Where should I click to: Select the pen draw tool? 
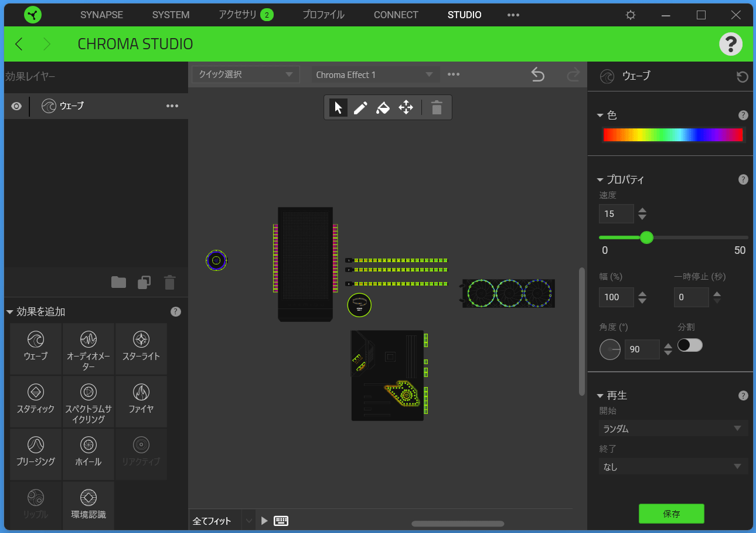click(360, 108)
